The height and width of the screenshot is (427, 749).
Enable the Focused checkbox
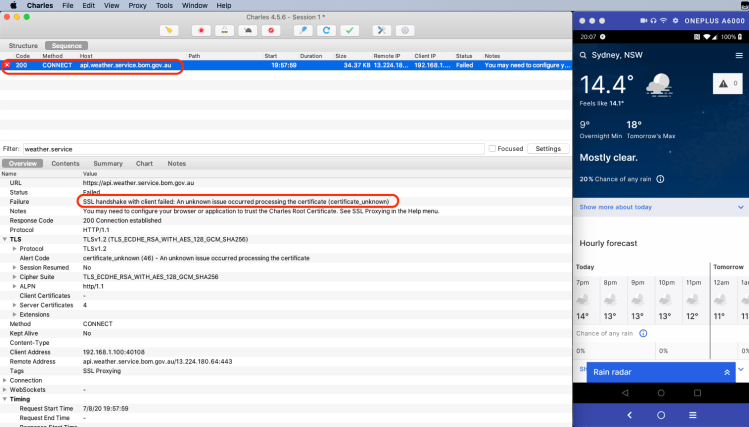(492, 148)
